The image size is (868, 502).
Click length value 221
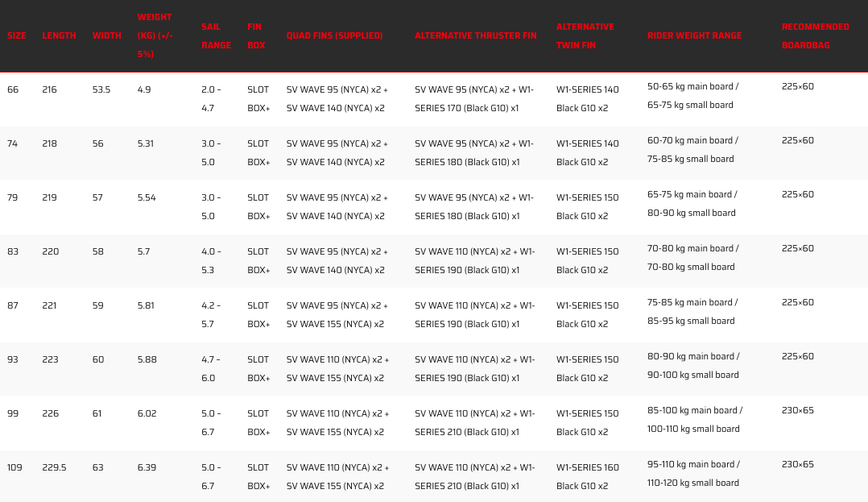tap(49, 305)
